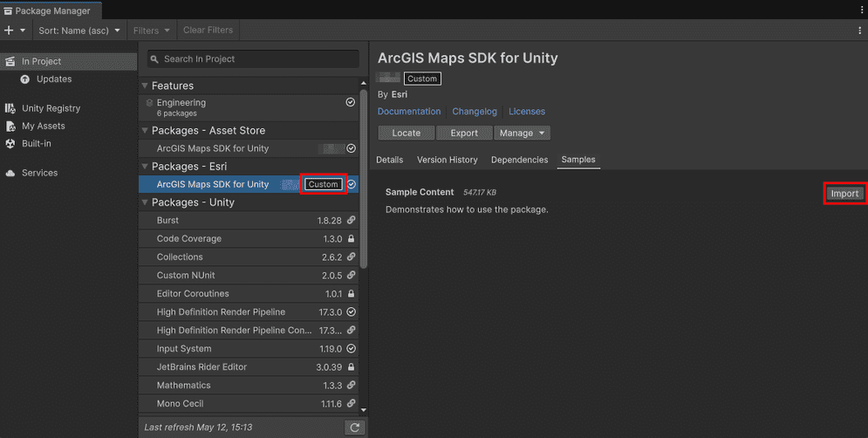Select ArcGIS Maps SDK under Asset Store
Viewport: 868px width, 438px height.
(x=249, y=148)
